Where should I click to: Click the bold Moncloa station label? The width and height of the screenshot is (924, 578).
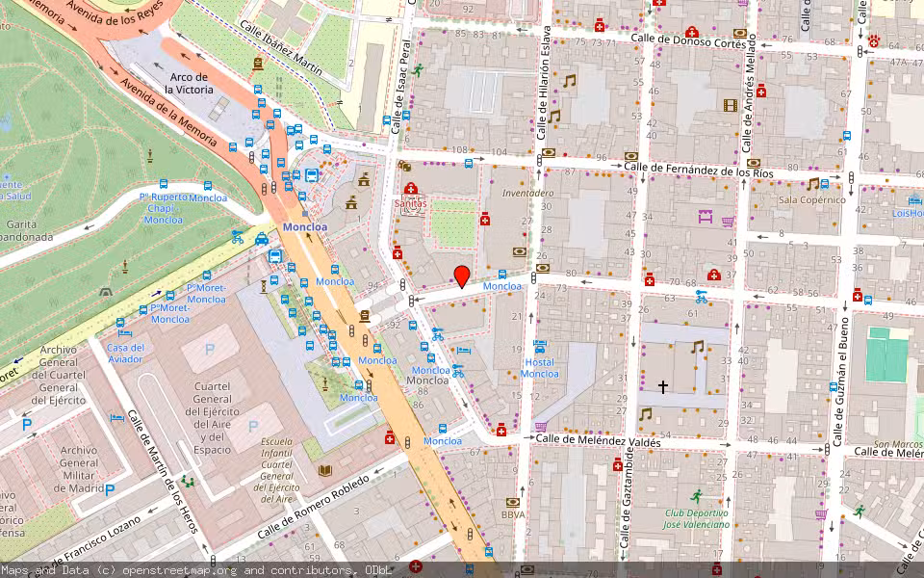click(305, 227)
